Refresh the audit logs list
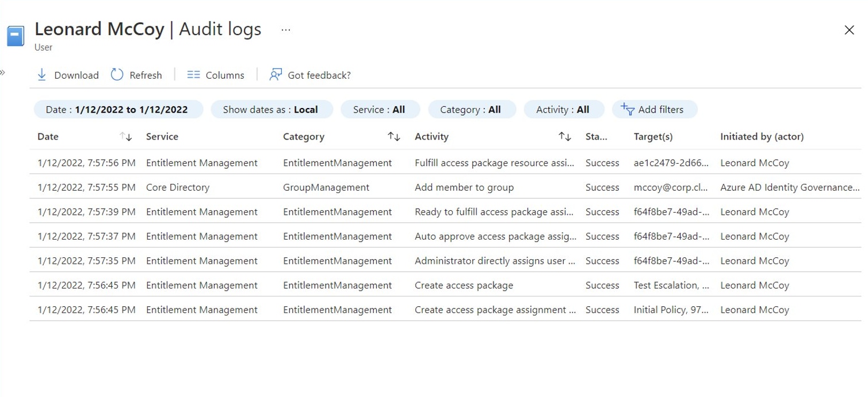The image size is (868, 397). [136, 75]
